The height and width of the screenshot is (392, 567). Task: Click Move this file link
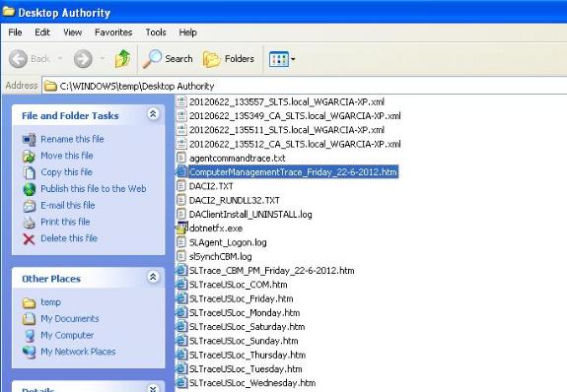[x=67, y=156]
